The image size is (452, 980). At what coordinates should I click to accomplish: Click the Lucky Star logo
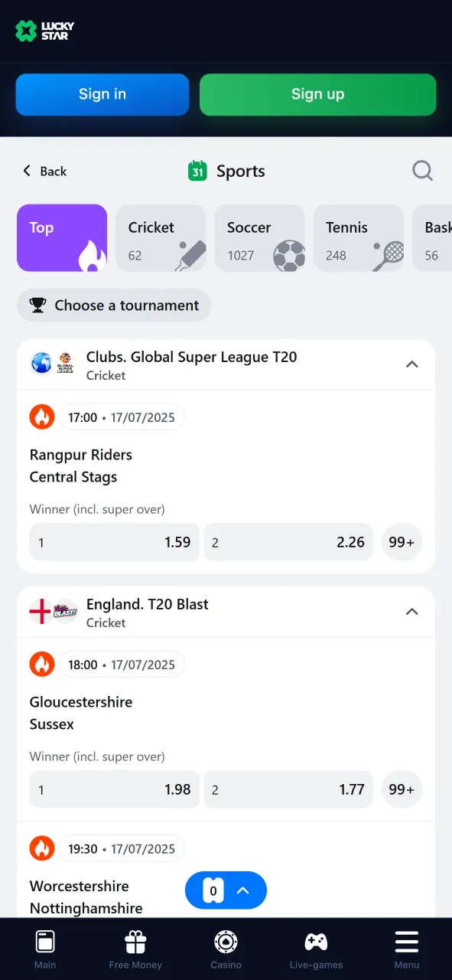tap(44, 31)
